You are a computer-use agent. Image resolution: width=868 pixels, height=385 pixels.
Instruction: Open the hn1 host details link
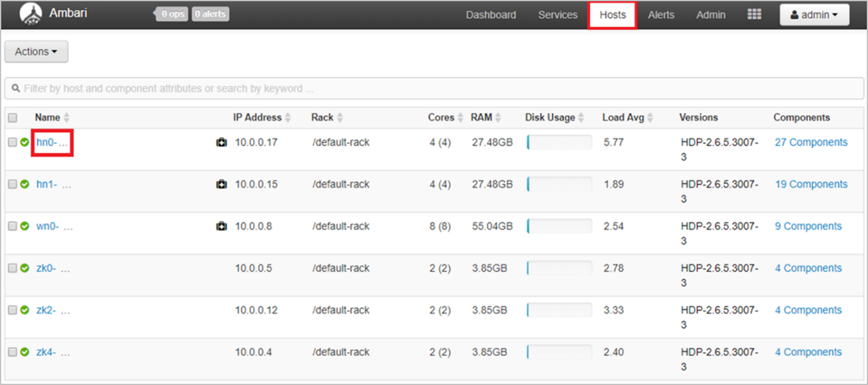click(x=42, y=183)
